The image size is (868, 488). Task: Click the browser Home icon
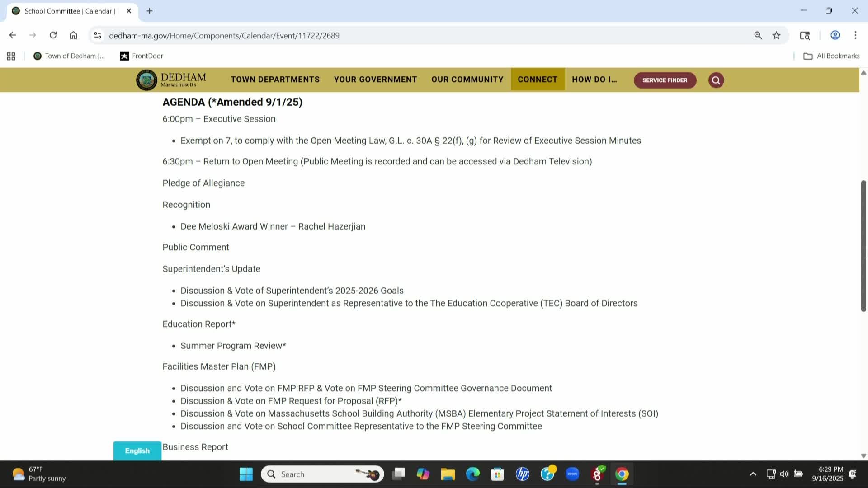click(x=73, y=35)
